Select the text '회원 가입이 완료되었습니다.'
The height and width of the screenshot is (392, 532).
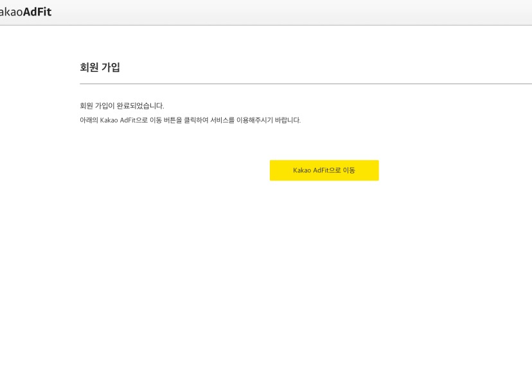tap(122, 106)
